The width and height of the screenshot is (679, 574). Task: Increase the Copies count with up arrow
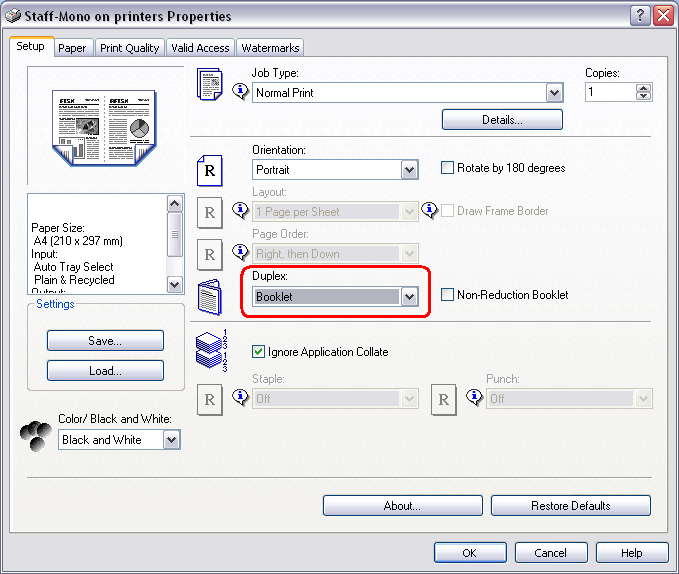tap(643, 88)
